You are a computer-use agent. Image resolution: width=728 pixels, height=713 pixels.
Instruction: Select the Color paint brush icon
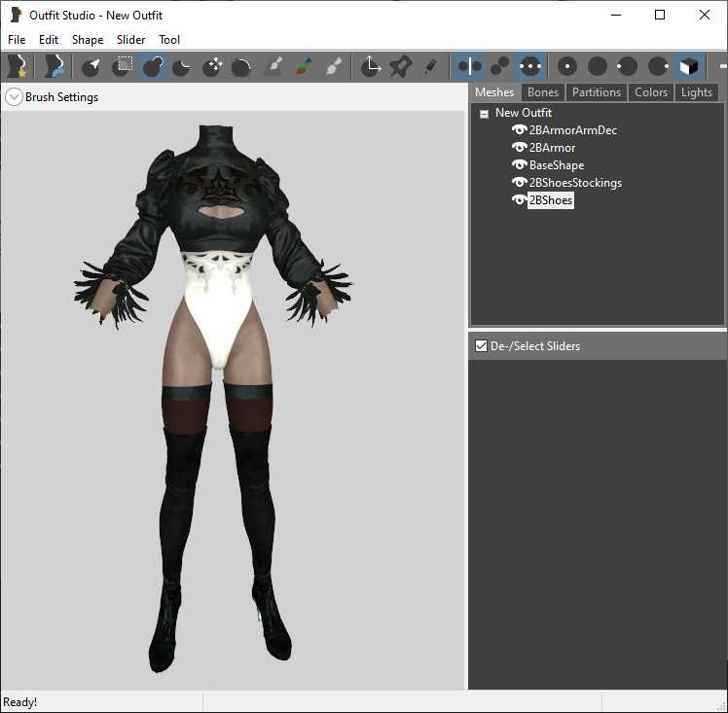click(x=304, y=66)
